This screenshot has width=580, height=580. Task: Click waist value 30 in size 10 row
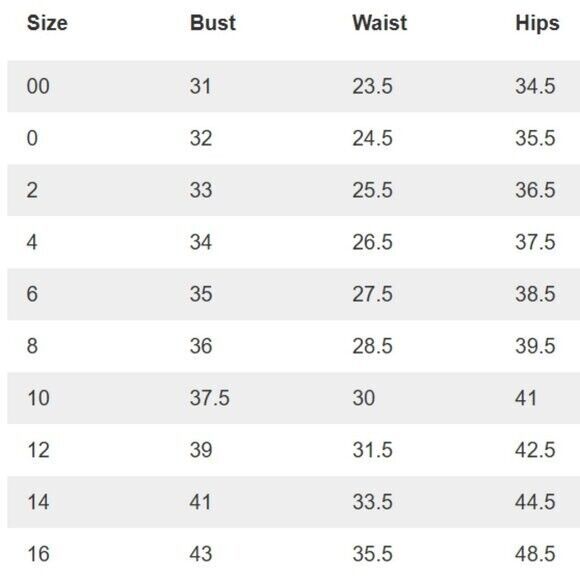(364, 398)
